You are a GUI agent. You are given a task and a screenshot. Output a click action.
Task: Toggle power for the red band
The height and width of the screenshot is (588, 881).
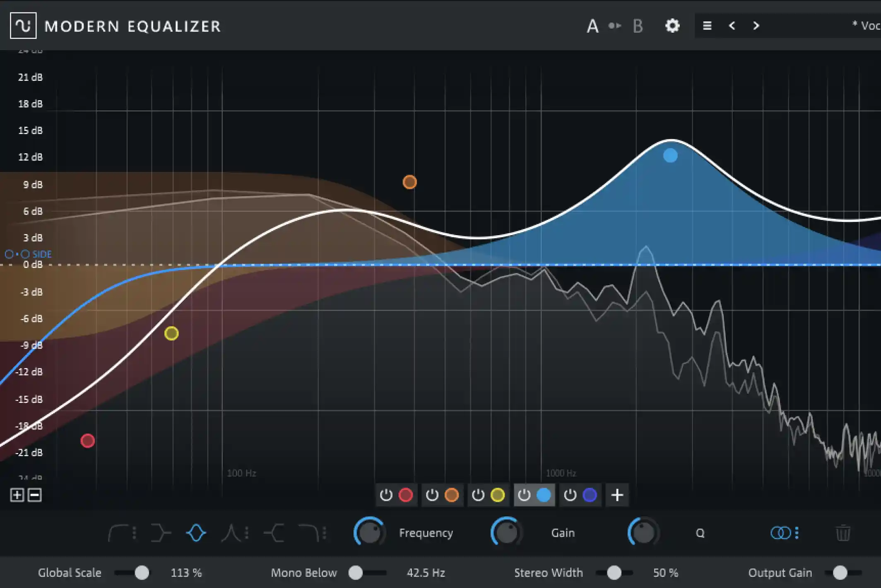(x=386, y=495)
